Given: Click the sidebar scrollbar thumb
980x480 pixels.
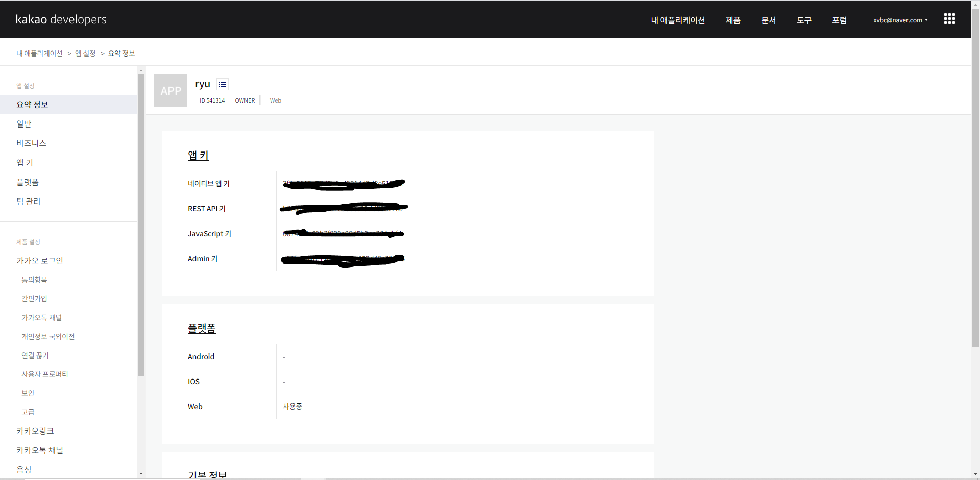Looking at the screenshot, I should (141, 225).
